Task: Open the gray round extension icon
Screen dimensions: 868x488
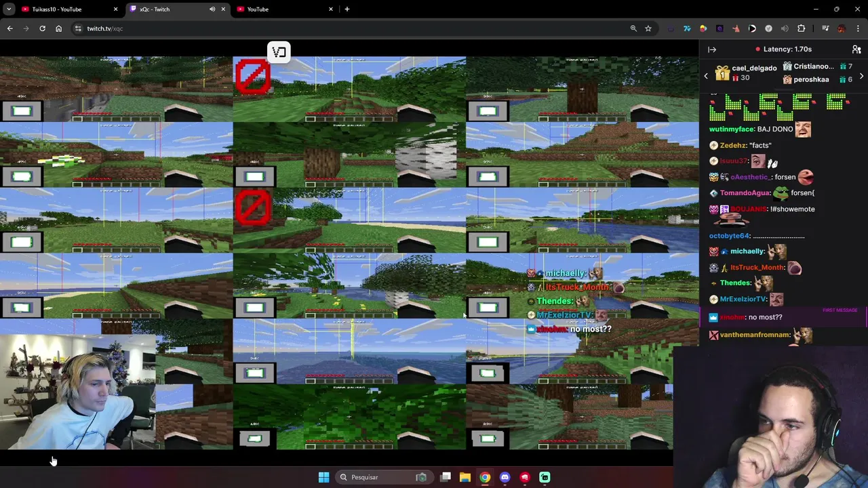Action: (x=768, y=28)
